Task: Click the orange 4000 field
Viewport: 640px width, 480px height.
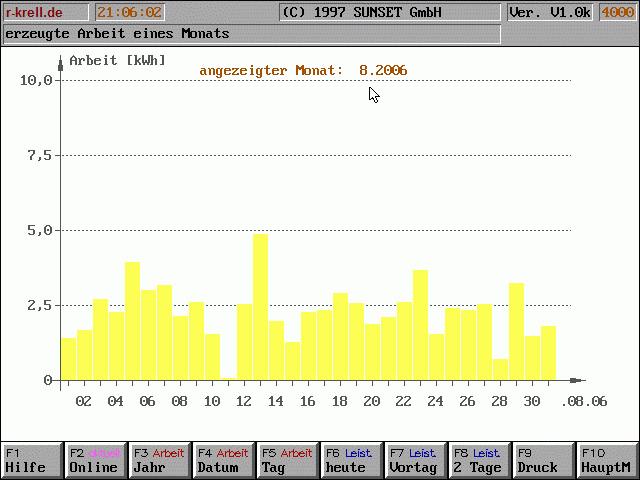Action: [x=616, y=13]
